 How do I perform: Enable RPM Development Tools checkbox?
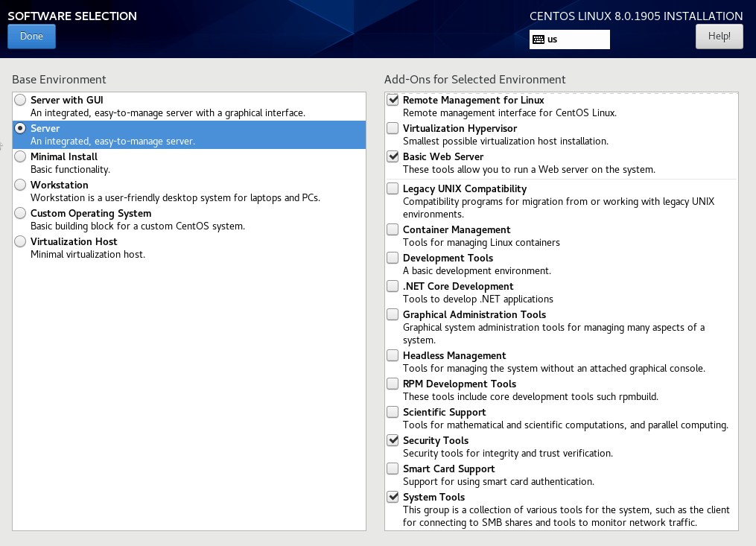pos(393,384)
